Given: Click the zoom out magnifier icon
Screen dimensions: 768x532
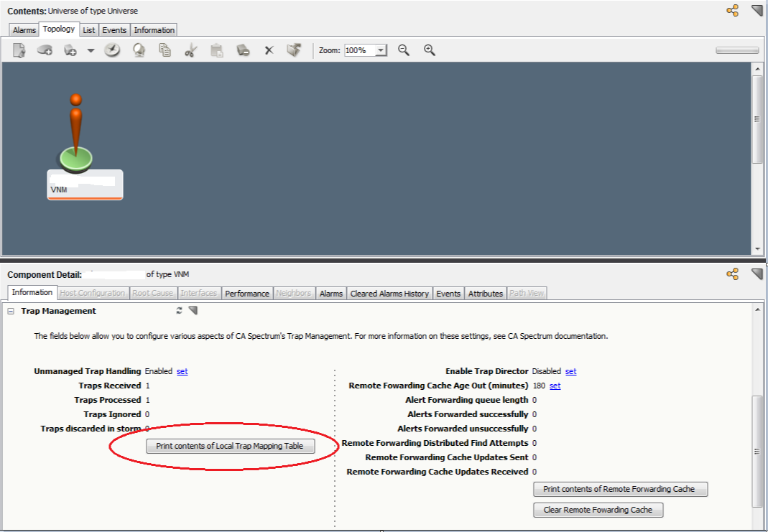Looking at the screenshot, I should click(404, 50).
